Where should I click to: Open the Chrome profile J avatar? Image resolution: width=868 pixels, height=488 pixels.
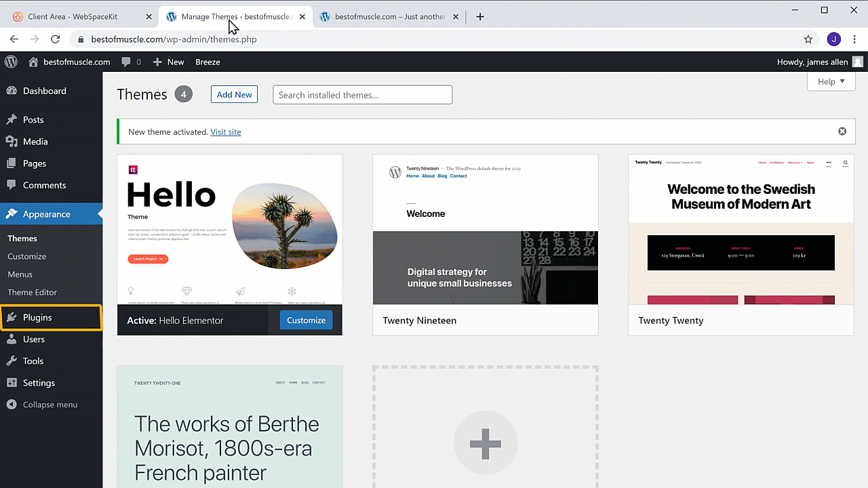tap(833, 39)
